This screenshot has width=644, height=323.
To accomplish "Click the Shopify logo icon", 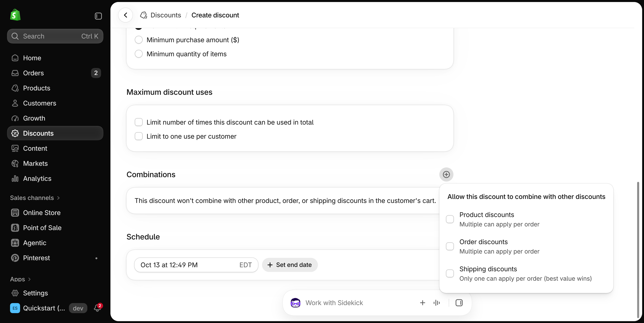I will 15,15.
